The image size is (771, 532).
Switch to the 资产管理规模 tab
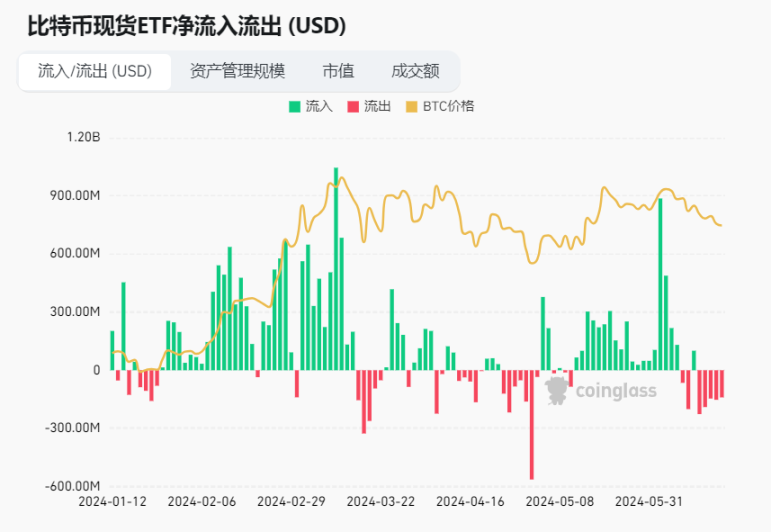(x=237, y=71)
